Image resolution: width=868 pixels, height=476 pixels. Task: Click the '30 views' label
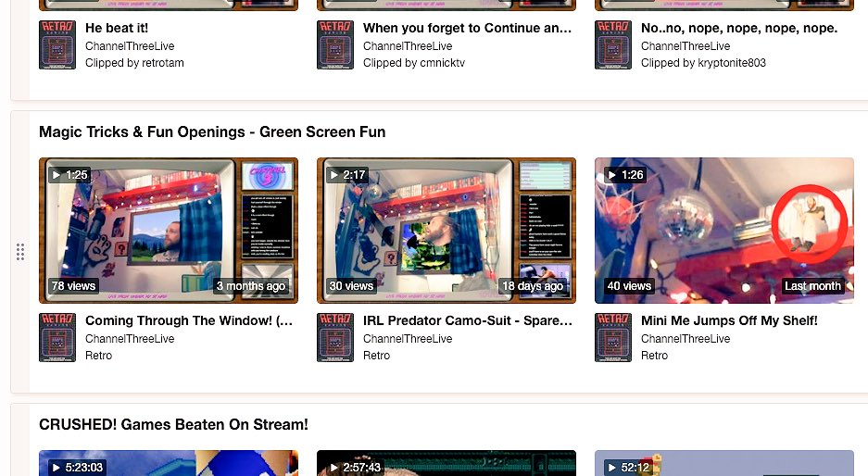click(351, 286)
